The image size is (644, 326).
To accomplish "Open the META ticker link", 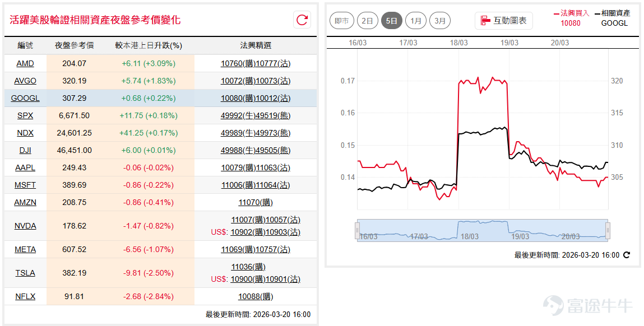I will (x=25, y=250).
